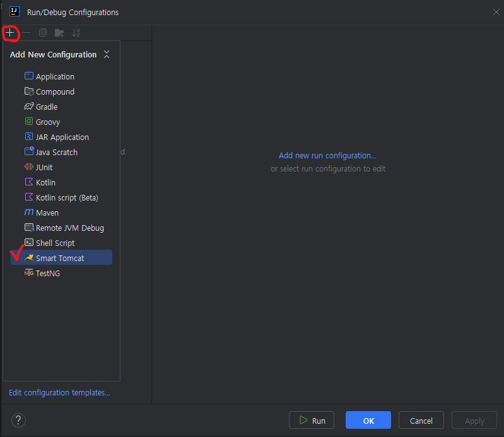Click the Java Scratch icon

click(x=29, y=151)
